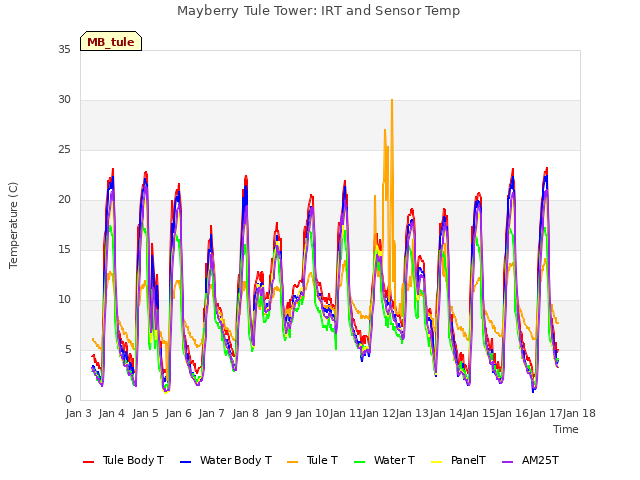The width and height of the screenshot is (640, 480).
Task: Click the Jan 3 x-axis label
Action: (79, 413)
